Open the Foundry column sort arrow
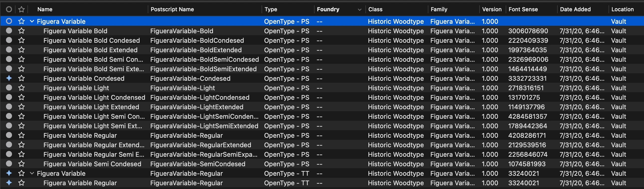 (359, 10)
